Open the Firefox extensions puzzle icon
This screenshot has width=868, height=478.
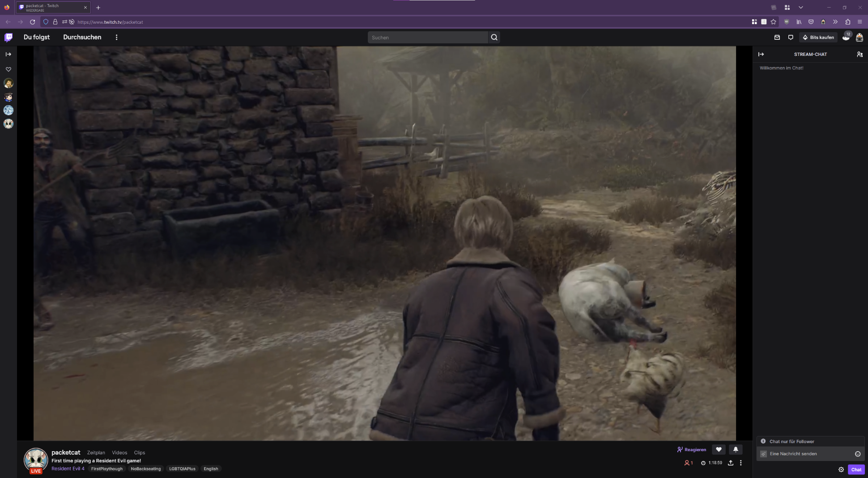point(847,22)
